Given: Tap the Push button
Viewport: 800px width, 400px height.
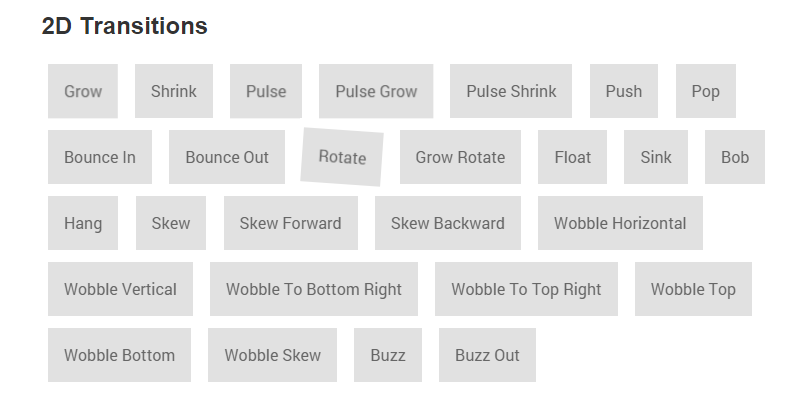Looking at the screenshot, I should pyautogui.click(x=624, y=91).
